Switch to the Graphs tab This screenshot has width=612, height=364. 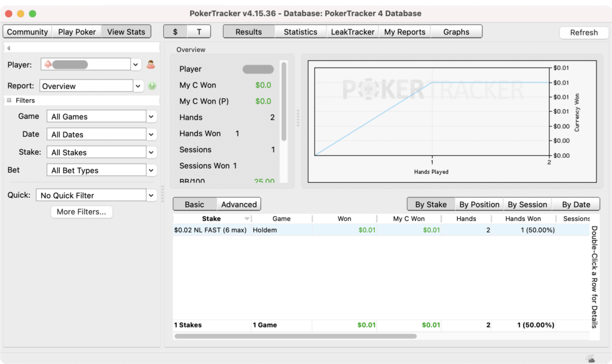click(x=456, y=32)
